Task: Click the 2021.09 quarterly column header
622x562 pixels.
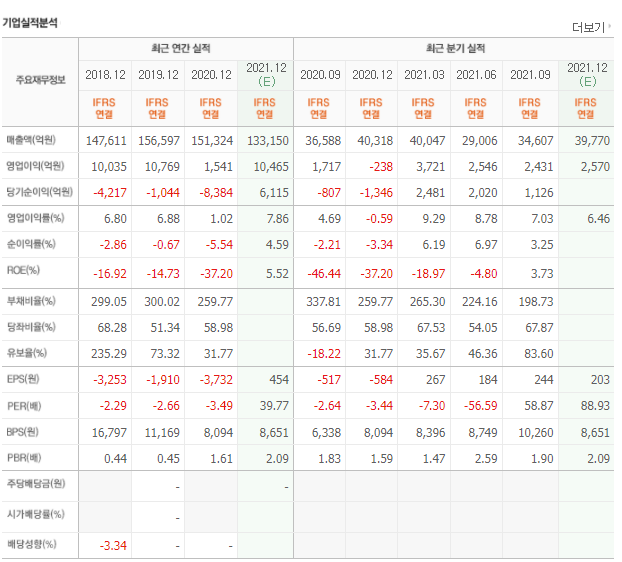Action: click(530, 75)
